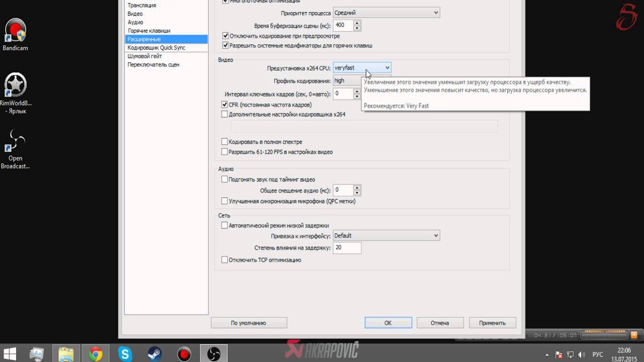Select the Open Broadcaster desktop shortcut
This screenshot has height=362, width=644.
[x=15, y=149]
